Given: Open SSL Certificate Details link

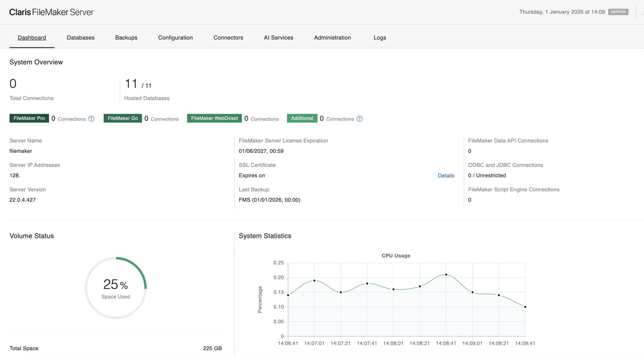Looking at the screenshot, I should [446, 175].
